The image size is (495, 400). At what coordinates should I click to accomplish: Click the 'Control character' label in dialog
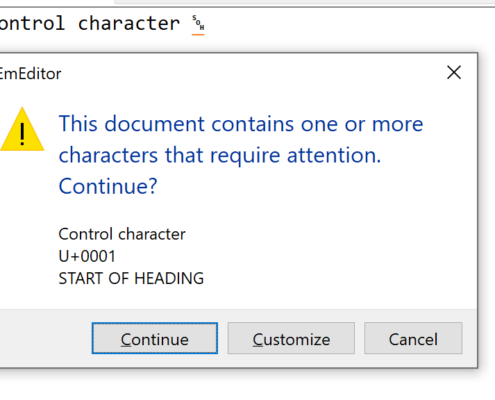pos(122,234)
